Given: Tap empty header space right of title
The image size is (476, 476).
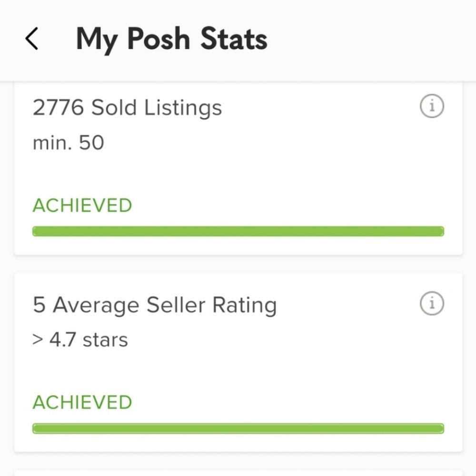Looking at the screenshot, I should click(371, 39).
